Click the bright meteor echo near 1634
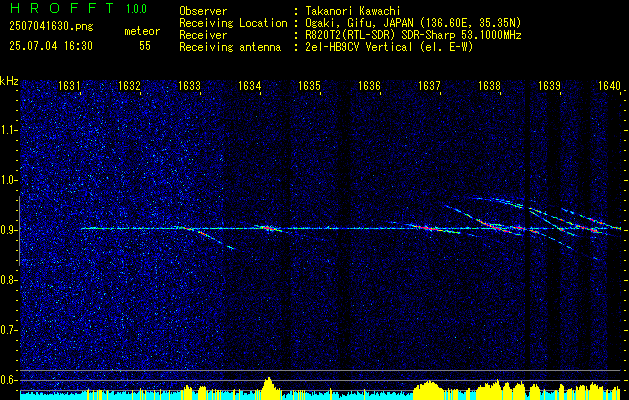The image size is (629, 400). 268,229
